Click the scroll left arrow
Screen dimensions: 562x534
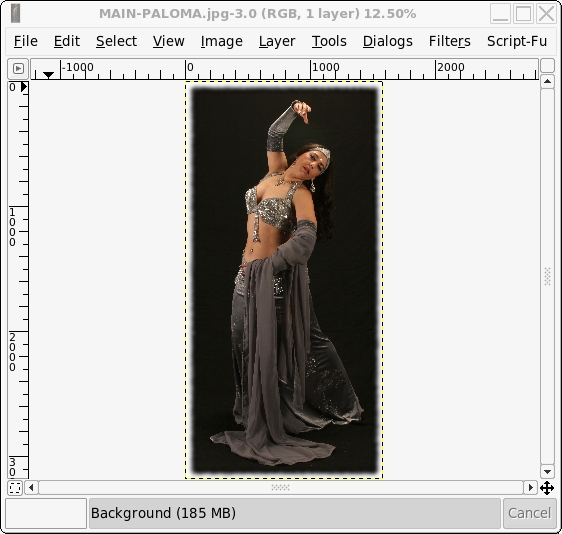[31, 488]
